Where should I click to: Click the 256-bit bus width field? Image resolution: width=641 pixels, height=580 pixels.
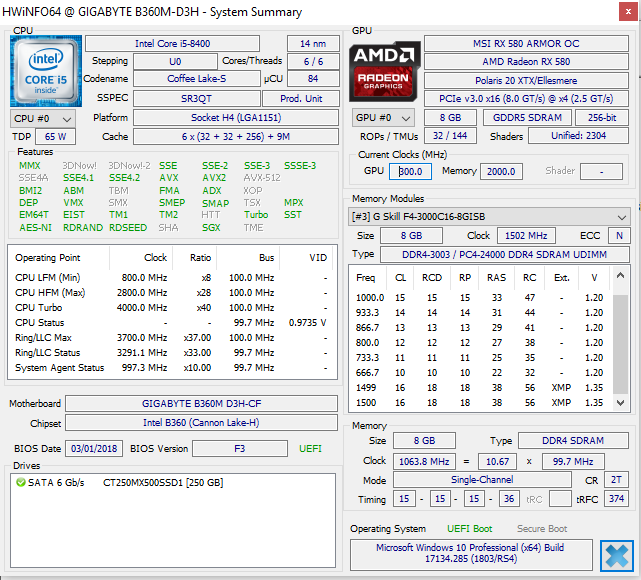point(602,118)
